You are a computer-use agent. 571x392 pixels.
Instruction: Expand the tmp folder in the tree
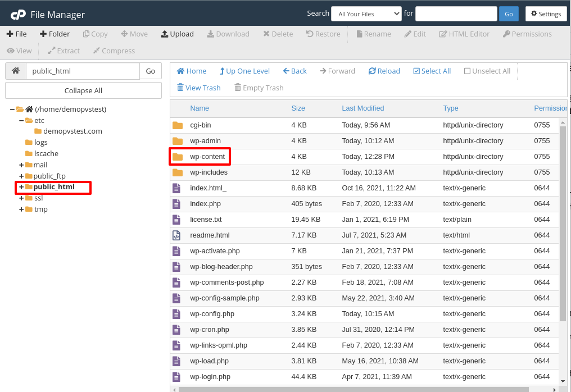coord(21,209)
